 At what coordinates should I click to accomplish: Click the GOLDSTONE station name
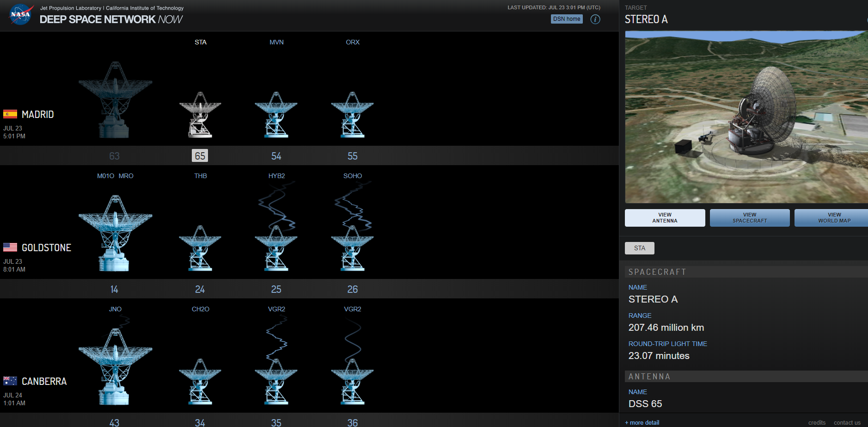pos(46,248)
